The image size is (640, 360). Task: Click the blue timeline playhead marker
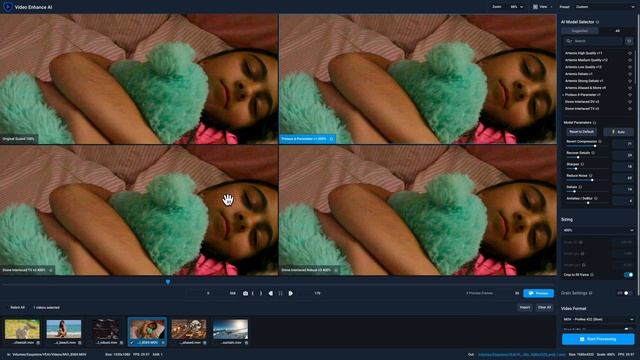(168, 282)
